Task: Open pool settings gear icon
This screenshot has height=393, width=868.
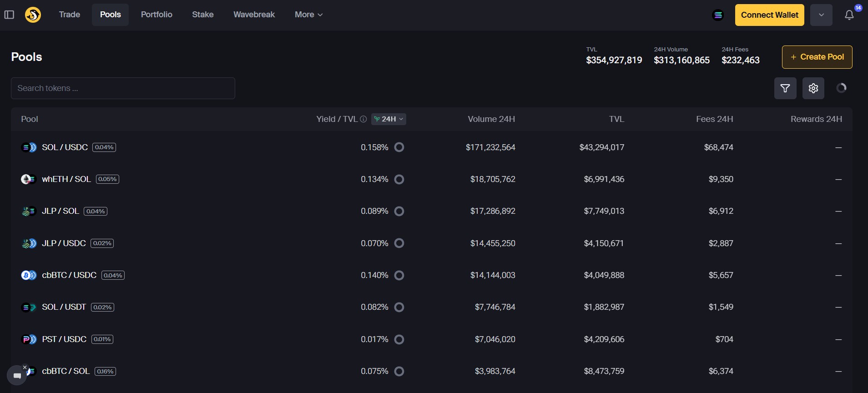Action: tap(813, 88)
